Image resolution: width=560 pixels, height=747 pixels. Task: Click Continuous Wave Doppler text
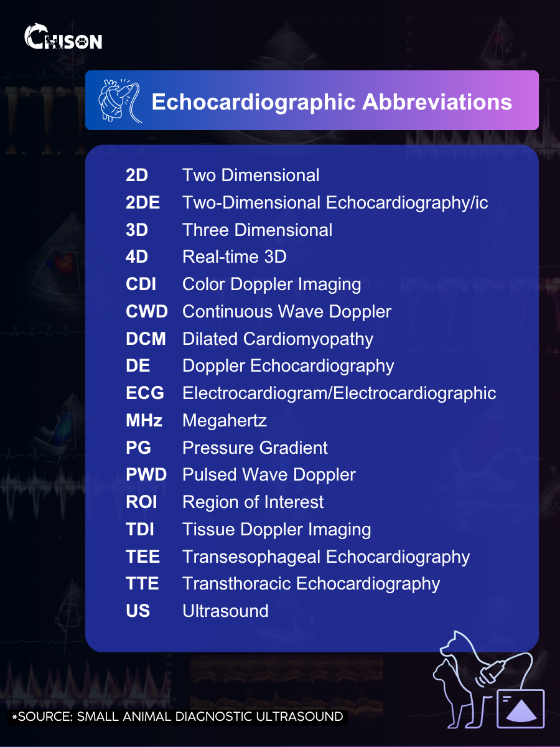287,312
